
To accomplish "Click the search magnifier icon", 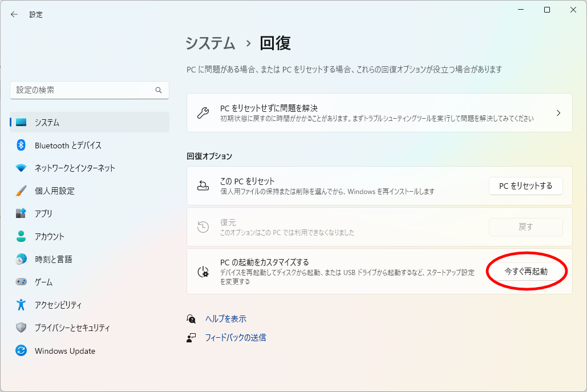I will (159, 90).
